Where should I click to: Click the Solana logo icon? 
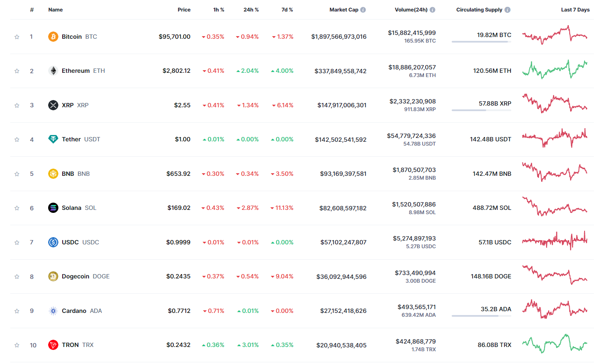pyautogui.click(x=53, y=208)
